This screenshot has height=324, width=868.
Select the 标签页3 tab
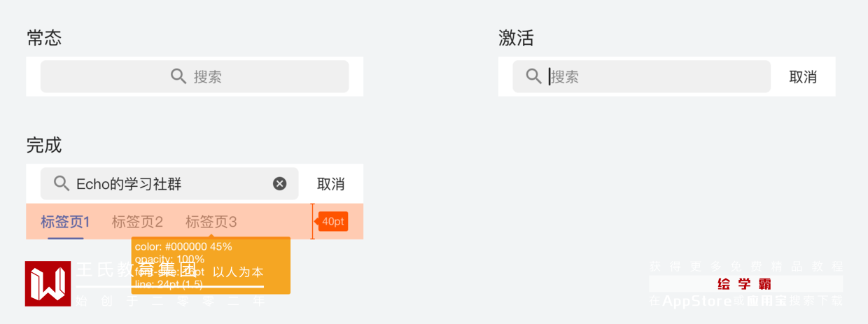(x=211, y=222)
